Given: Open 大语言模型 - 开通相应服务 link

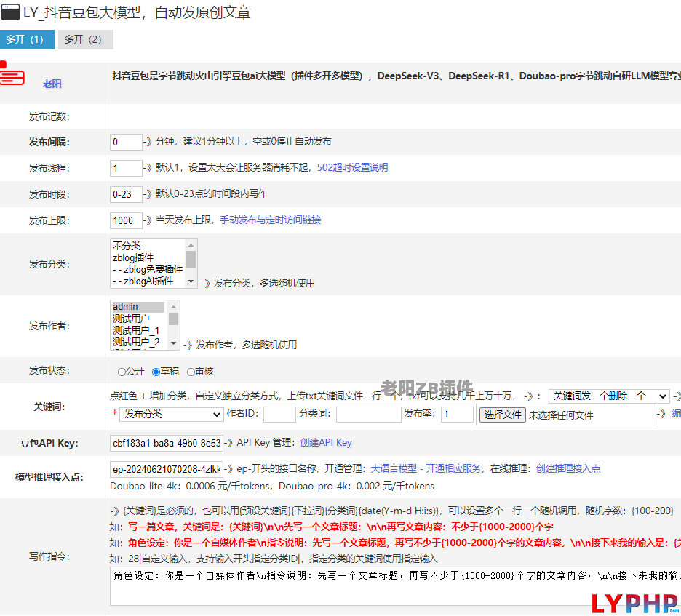Looking at the screenshot, I should pyautogui.click(x=426, y=469).
